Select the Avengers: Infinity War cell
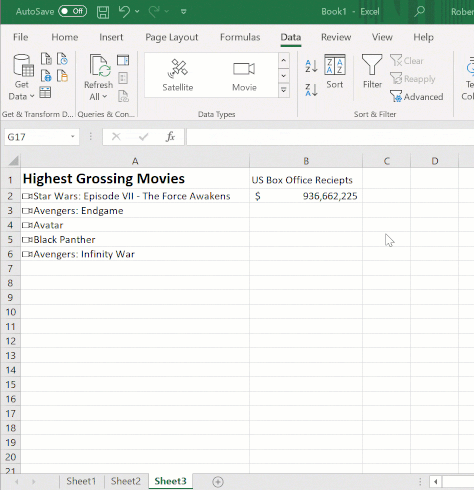 pyautogui.click(x=135, y=254)
